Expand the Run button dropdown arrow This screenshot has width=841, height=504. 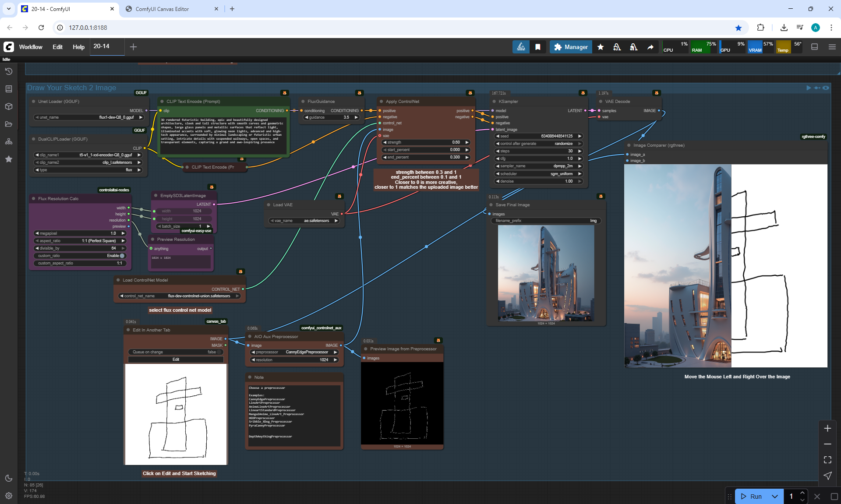tap(774, 496)
